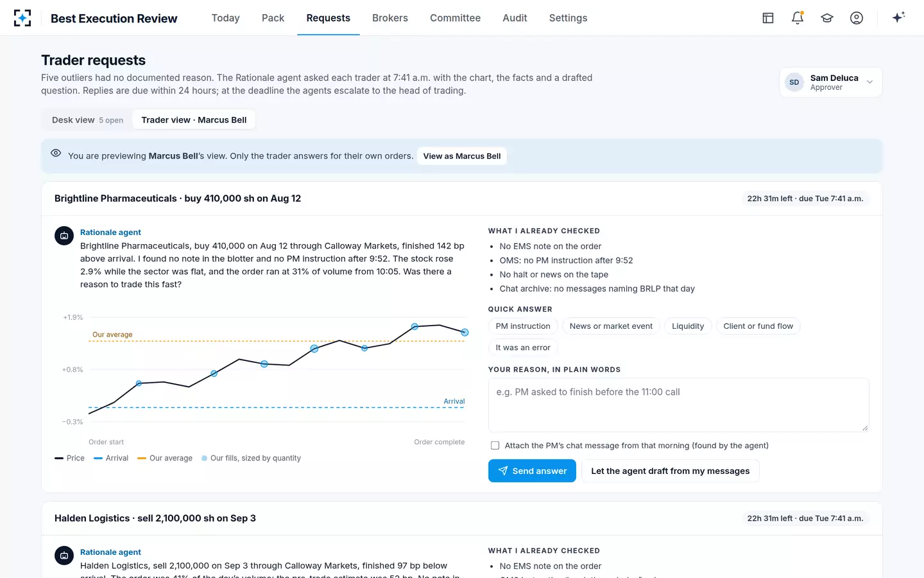Click the Halden Logistics order heading

coord(155,518)
